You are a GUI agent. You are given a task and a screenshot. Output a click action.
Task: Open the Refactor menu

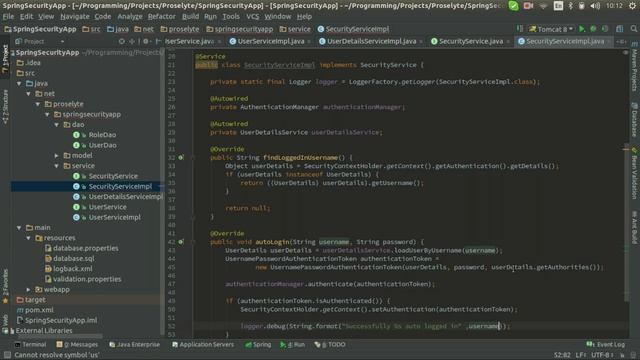click(x=161, y=17)
